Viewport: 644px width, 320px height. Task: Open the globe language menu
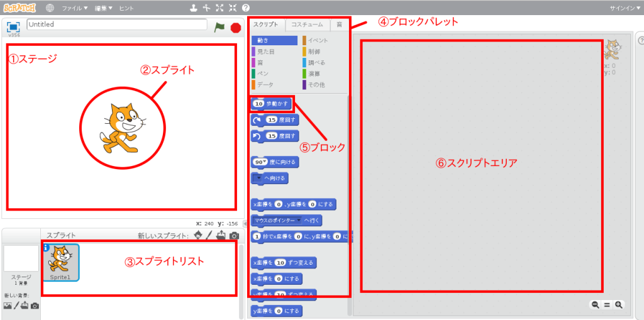tap(50, 8)
